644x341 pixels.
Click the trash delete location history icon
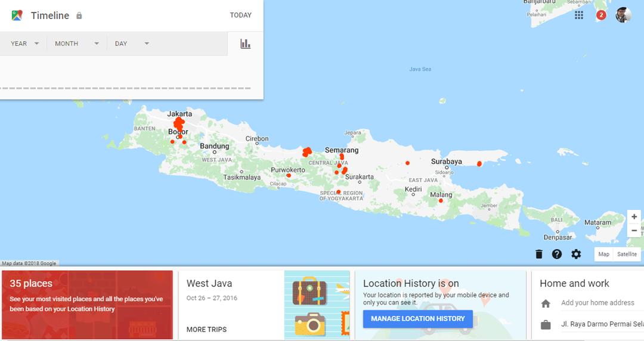539,254
